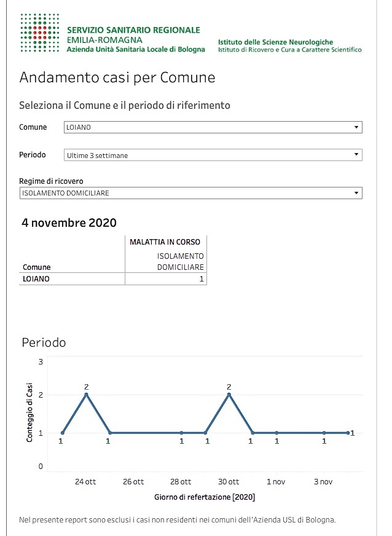Click the MALATTIA IN CORSO column header
The width and height of the screenshot is (392, 536).
click(x=165, y=242)
